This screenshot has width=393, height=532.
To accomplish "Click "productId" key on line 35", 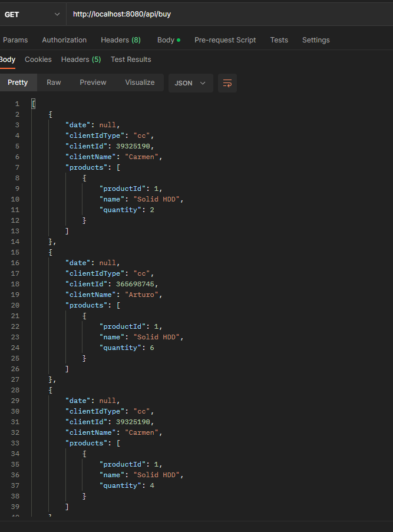I will (122, 464).
